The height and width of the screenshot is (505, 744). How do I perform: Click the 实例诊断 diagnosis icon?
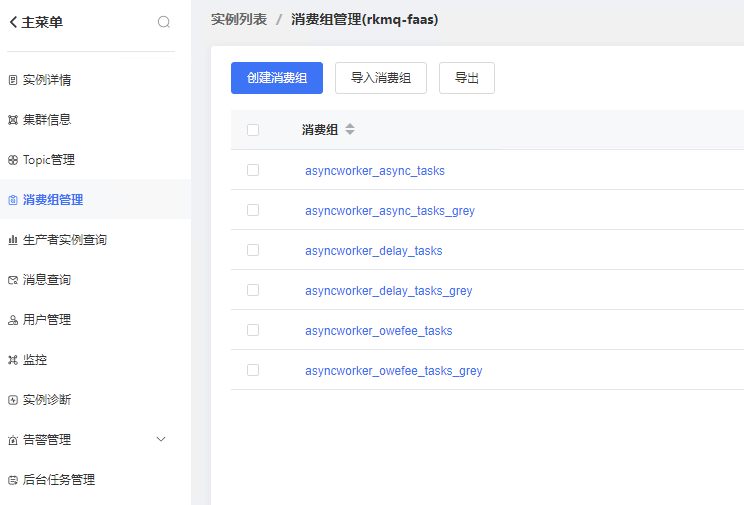point(13,400)
